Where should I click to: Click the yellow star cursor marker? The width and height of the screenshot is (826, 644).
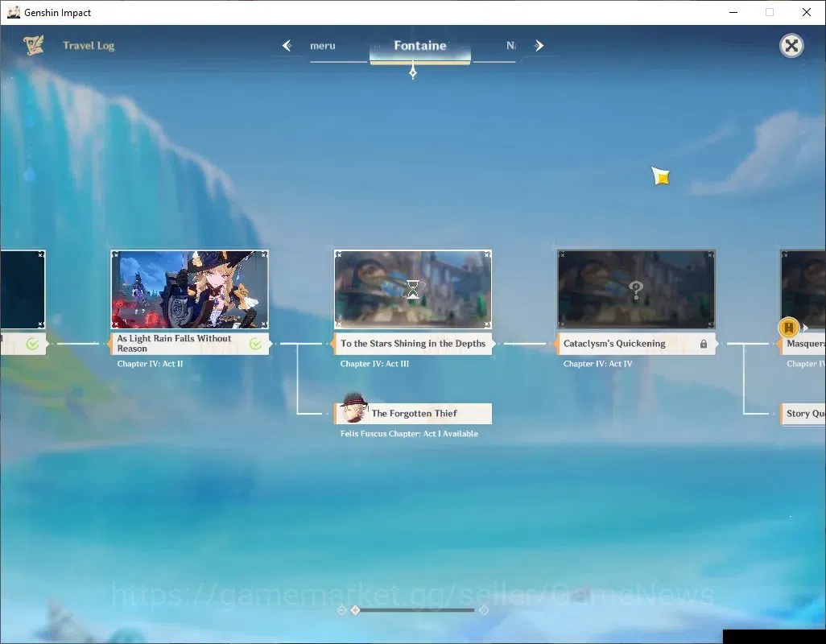click(661, 175)
